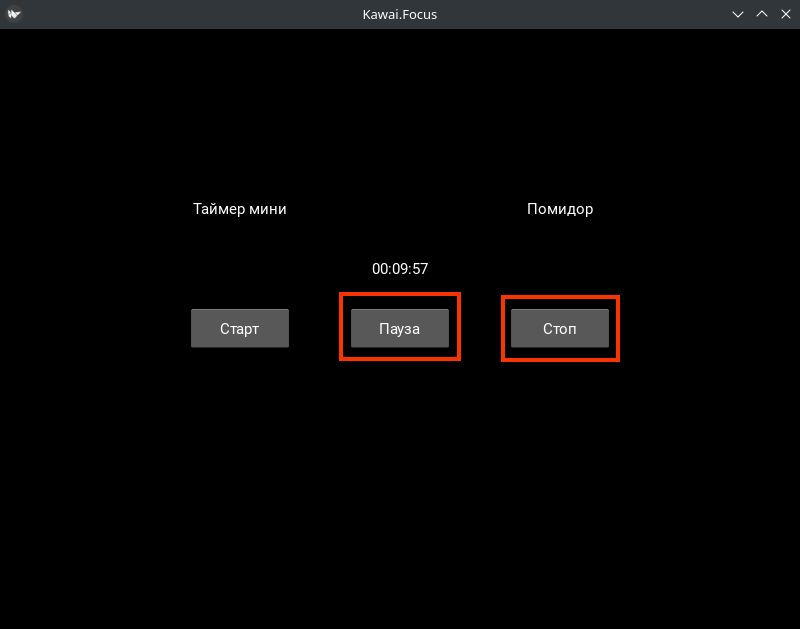
Task: Stop the timer with Стоп
Action: click(x=559, y=328)
